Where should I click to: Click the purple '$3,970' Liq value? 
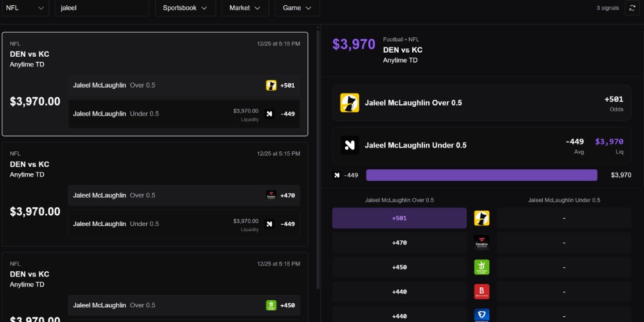609,142
